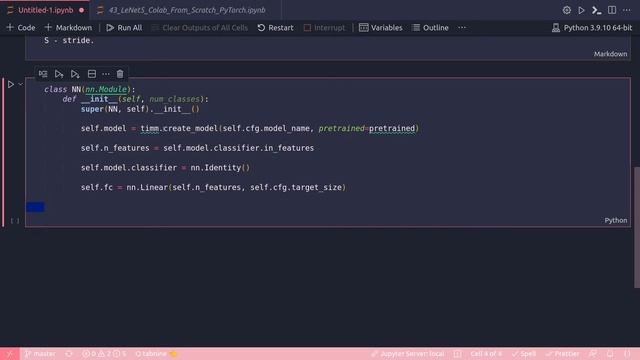Open the settings gear icon in the editor title bar
The width and height of the screenshot is (640, 360).
(x=567, y=10)
